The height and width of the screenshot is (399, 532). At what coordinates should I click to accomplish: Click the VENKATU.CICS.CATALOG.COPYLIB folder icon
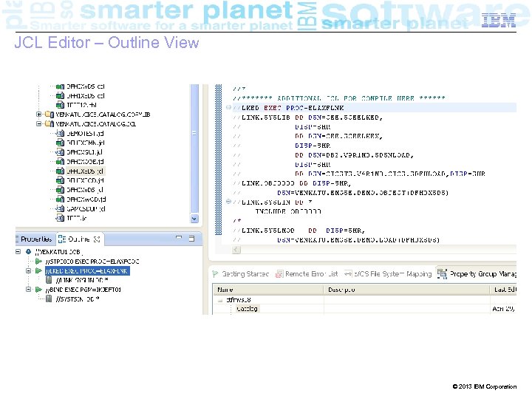pos(50,115)
